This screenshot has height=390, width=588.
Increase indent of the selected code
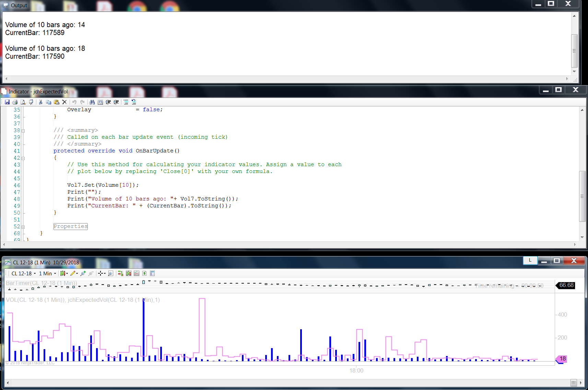click(x=116, y=102)
